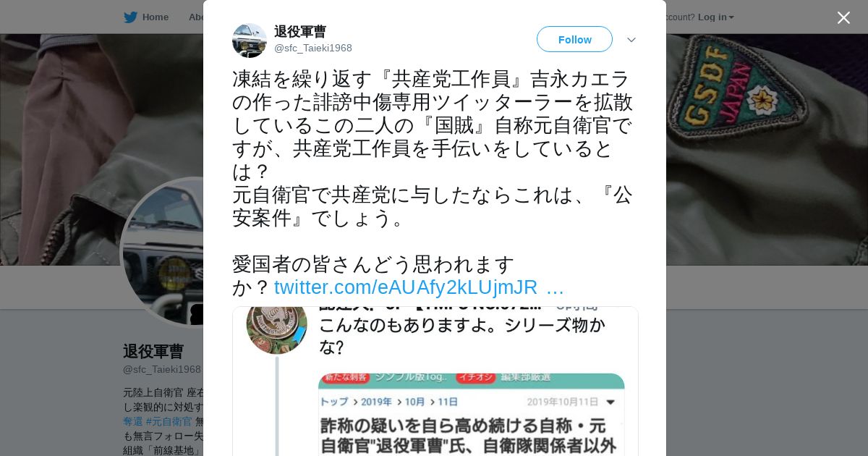Expand the chevron menu beside Follow

pos(631,40)
